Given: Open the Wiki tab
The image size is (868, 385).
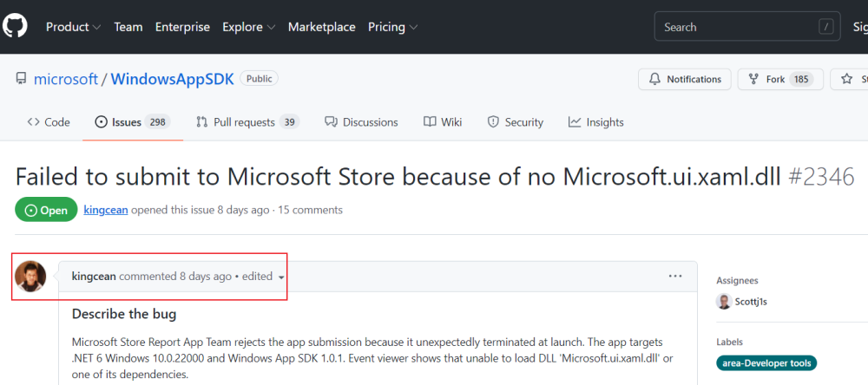Looking at the screenshot, I should pyautogui.click(x=443, y=122).
